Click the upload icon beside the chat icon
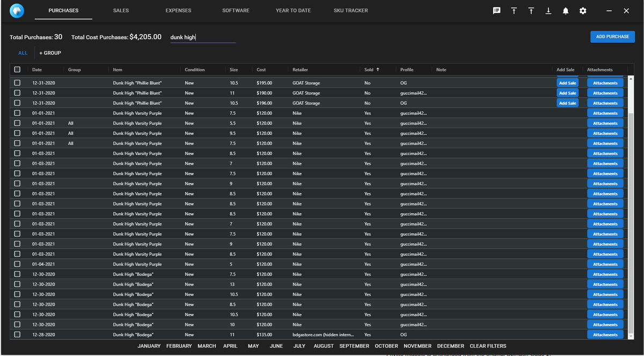Screen dimensions: 644x356 (x=514, y=11)
